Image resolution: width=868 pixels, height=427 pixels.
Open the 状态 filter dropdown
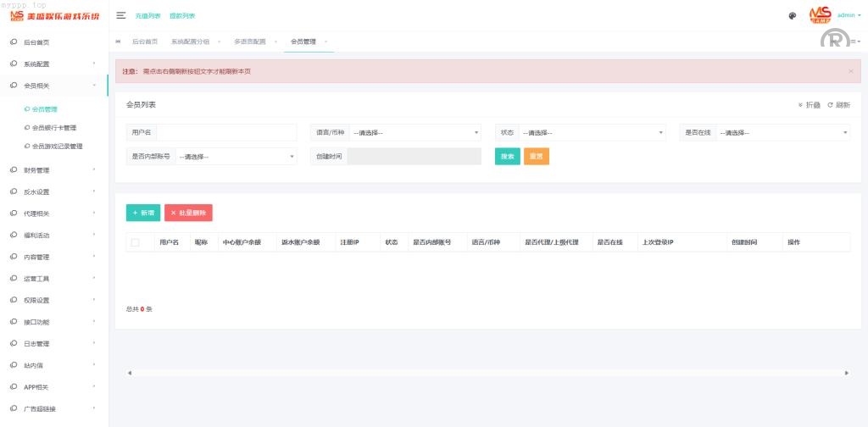[592, 133]
